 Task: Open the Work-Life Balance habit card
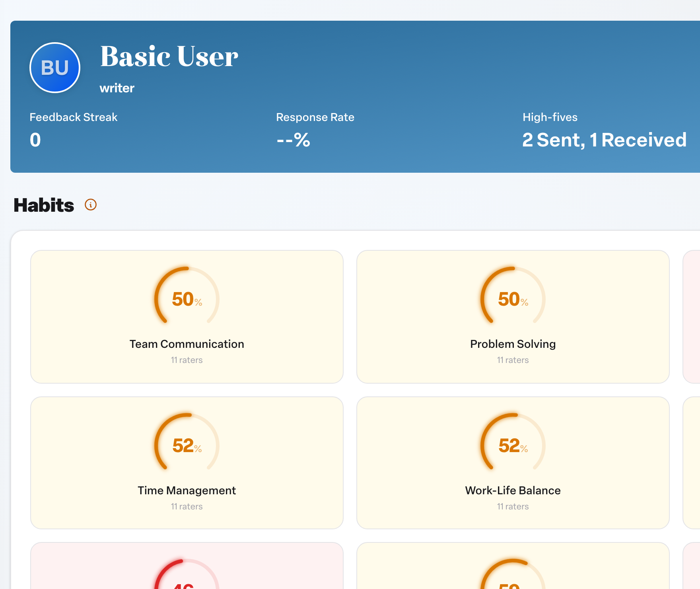(513, 463)
